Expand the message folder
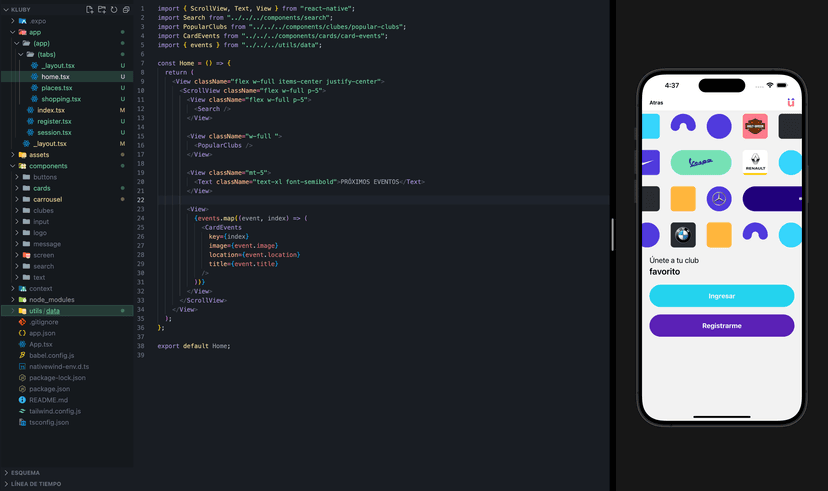The width and height of the screenshot is (828, 491). pyautogui.click(x=17, y=243)
